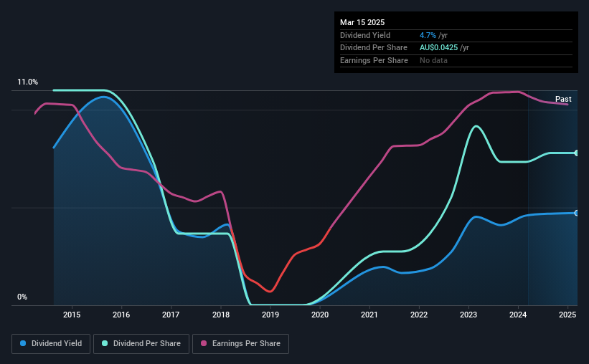The image size is (589, 364).
Task: Click the 2024 x-axis label
Action: click(x=518, y=315)
